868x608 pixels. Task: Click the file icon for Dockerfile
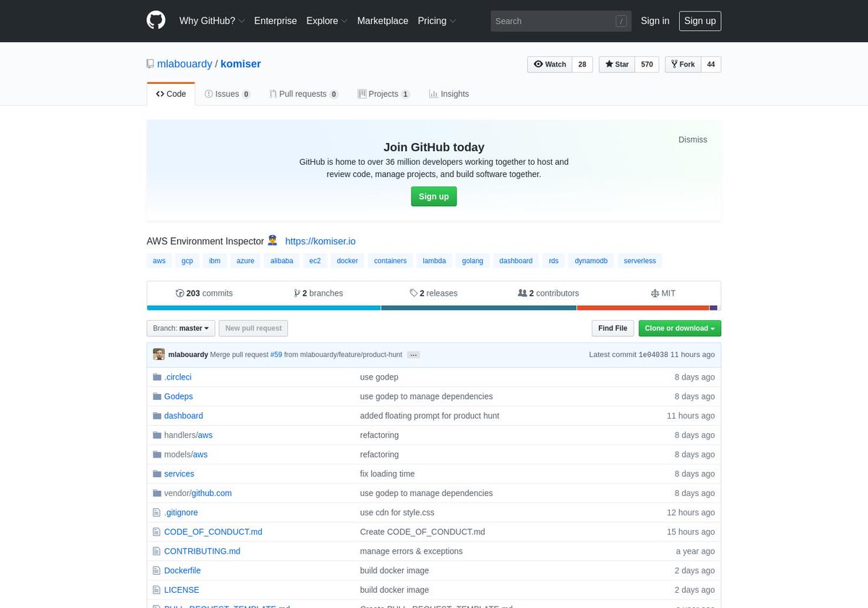[156, 571]
